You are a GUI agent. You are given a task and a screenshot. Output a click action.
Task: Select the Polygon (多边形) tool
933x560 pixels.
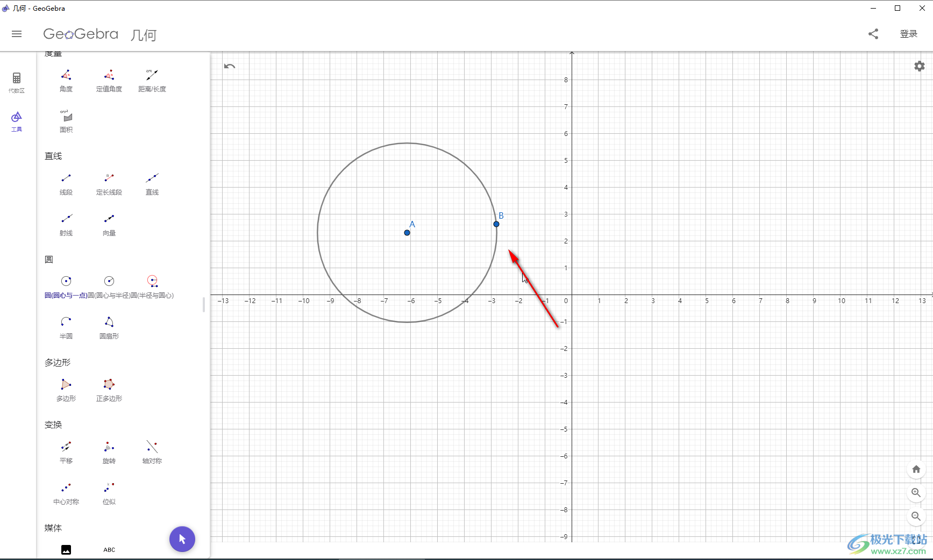66,390
